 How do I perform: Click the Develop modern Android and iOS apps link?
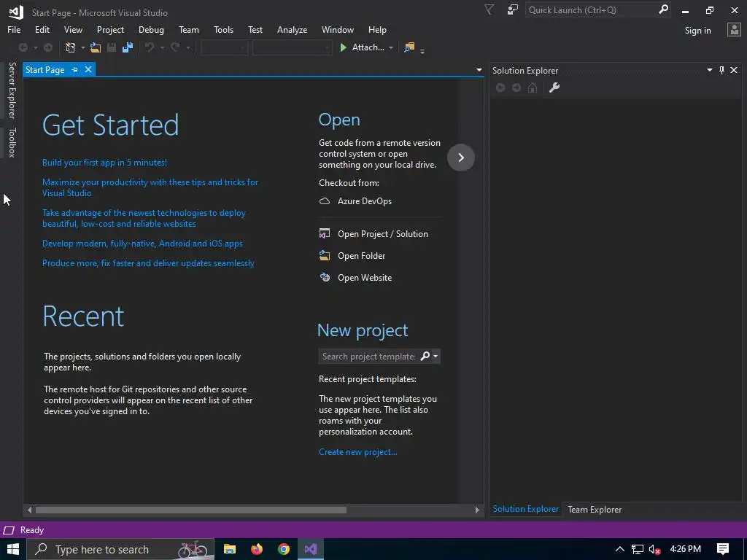142,244
